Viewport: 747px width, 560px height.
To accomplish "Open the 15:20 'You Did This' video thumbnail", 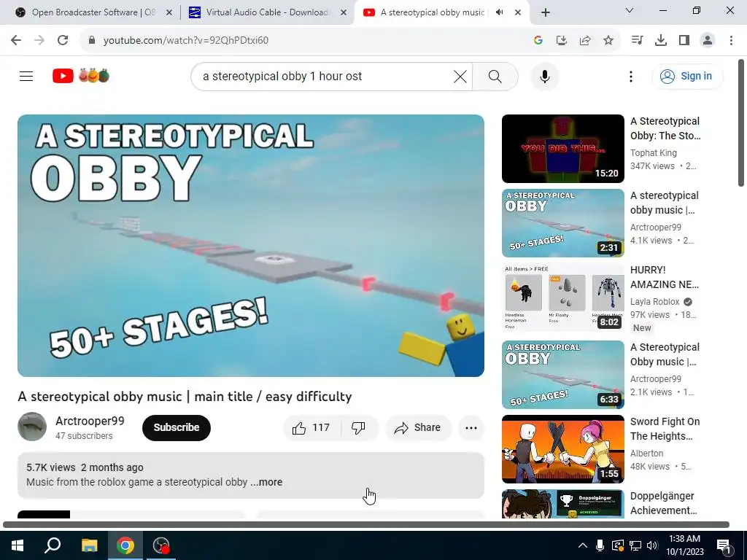I will [x=562, y=149].
